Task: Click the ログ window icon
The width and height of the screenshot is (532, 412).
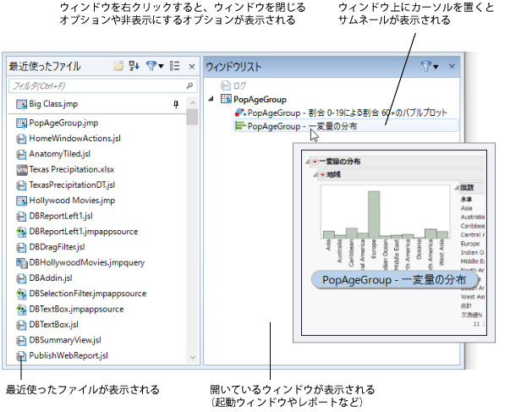Action: 226,85
